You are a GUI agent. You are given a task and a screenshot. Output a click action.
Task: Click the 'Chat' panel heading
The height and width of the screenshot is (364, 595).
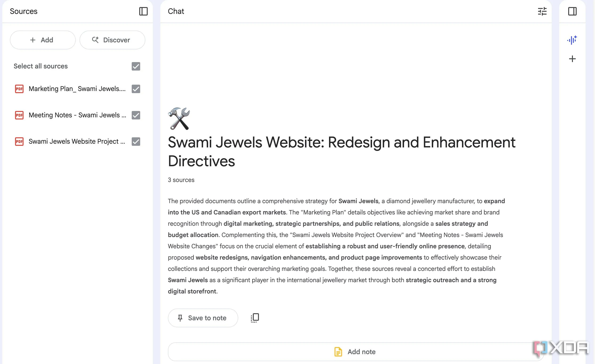(x=176, y=11)
